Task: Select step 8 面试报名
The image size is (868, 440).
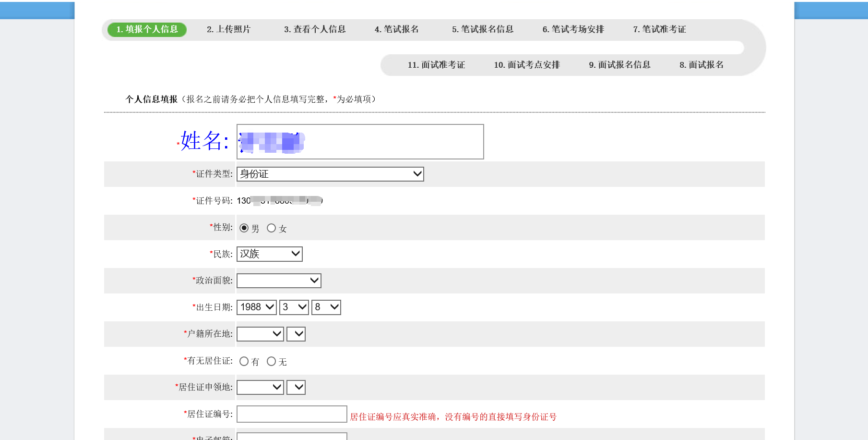Action: [702, 65]
